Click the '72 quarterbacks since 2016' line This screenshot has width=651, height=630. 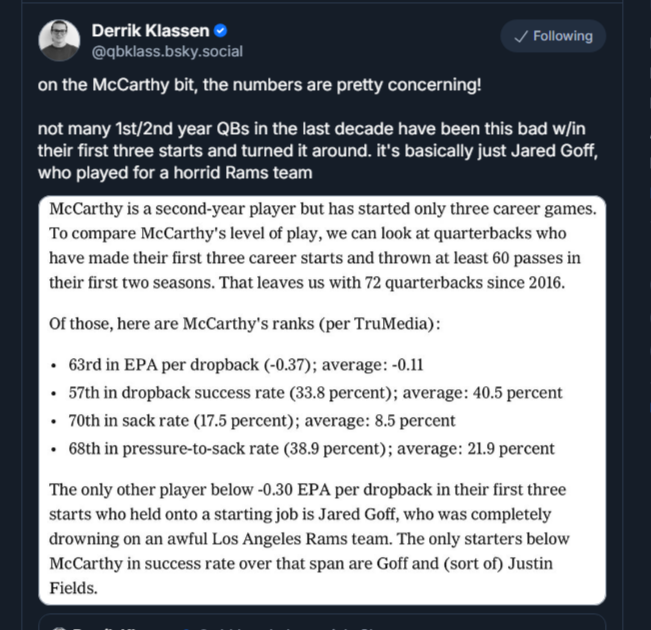click(x=306, y=282)
